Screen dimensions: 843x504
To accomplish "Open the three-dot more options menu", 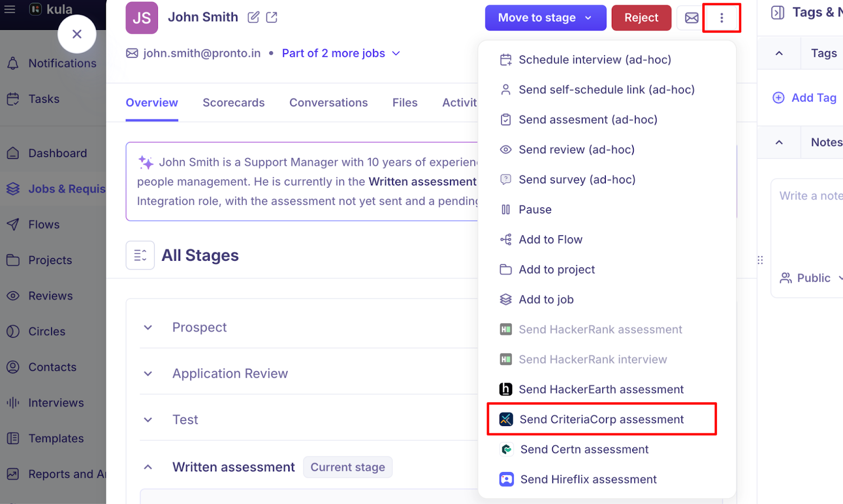I will (721, 18).
